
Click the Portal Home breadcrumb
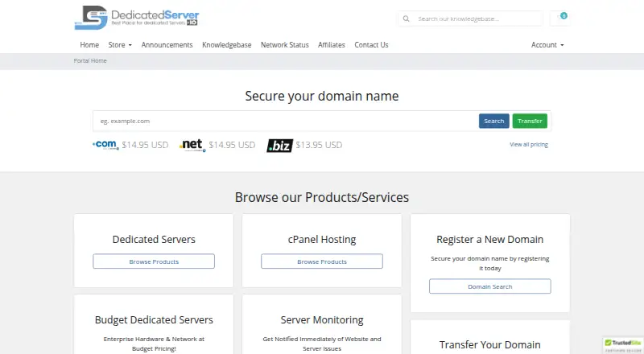[x=90, y=61]
